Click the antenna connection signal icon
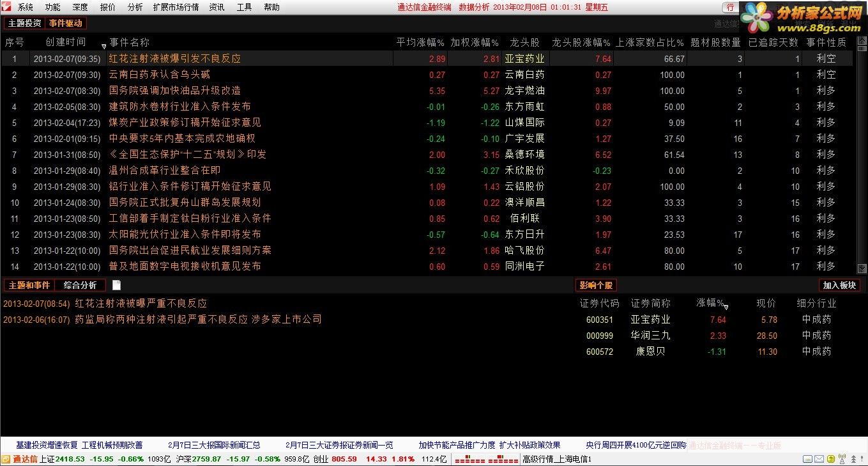 pyautogui.click(x=841, y=459)
